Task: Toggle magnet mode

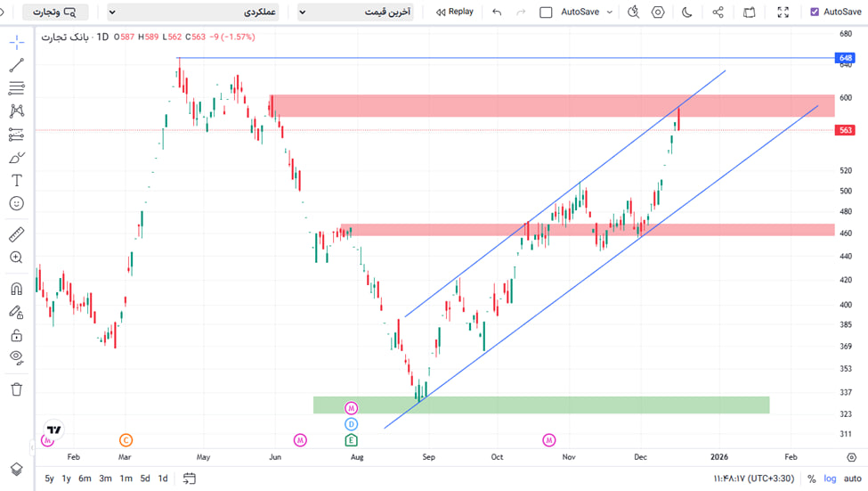Action: coord(17,289)
